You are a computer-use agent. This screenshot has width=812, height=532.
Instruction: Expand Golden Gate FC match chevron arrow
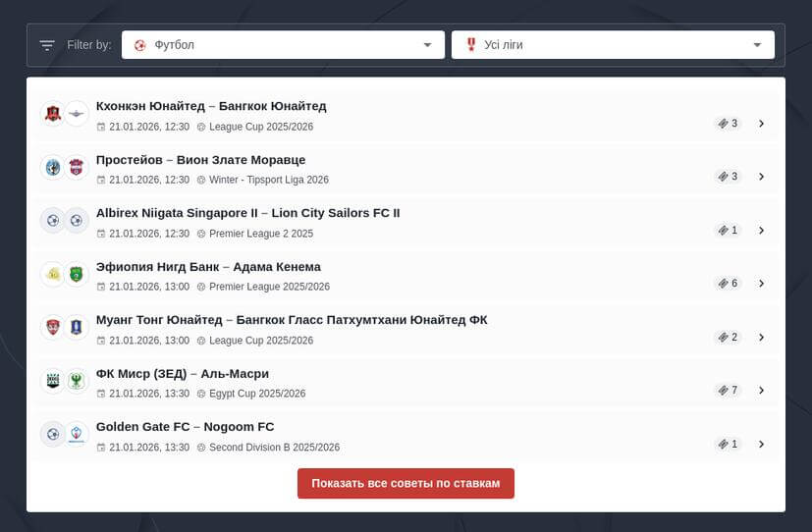pyautogui.click(x=761, y=444)
